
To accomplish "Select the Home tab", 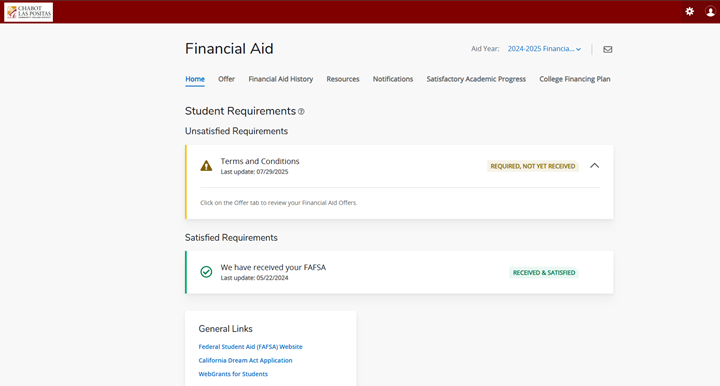I will (x=195, y=79).
